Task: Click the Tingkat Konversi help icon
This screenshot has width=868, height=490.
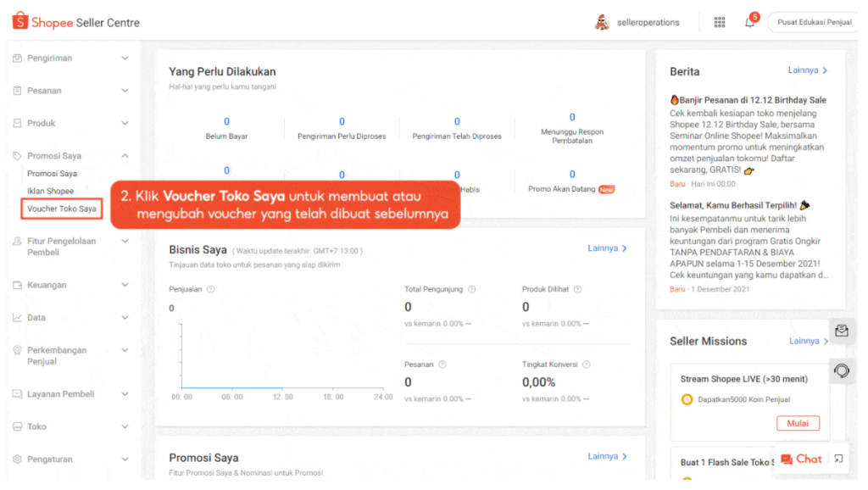Action: (x=587, y=365)
